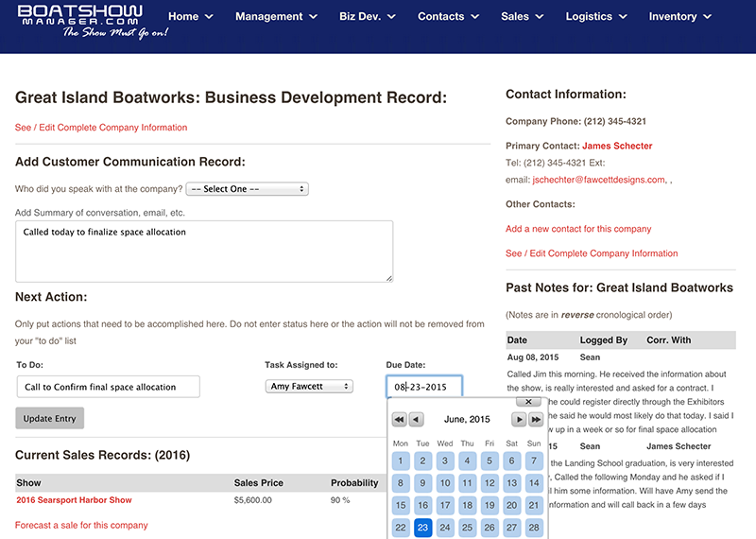Select June 12 in the calendar
The width and height of the screenshot is (756, 539).
coord(490,483)
